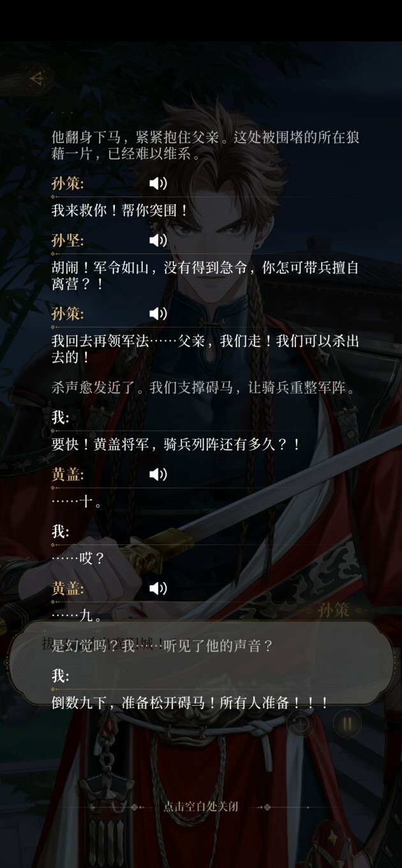Tap the narration "杀声愈发近了"
The width and height of the screenshot is (402, 868).
[203, 387]
